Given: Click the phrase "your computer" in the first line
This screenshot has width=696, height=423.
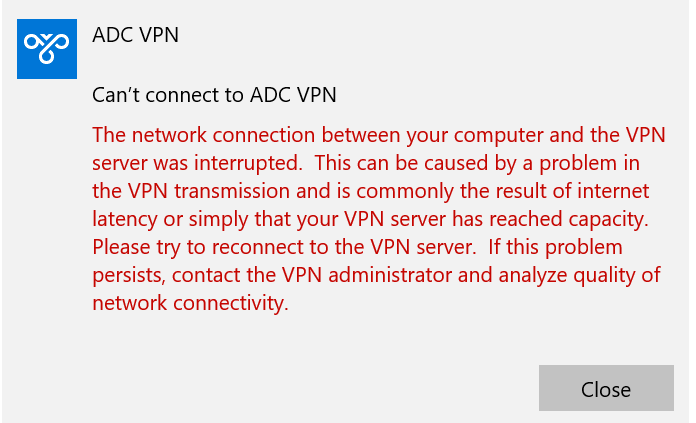Looking at the screenshot, I should click(x=475, y=136).
